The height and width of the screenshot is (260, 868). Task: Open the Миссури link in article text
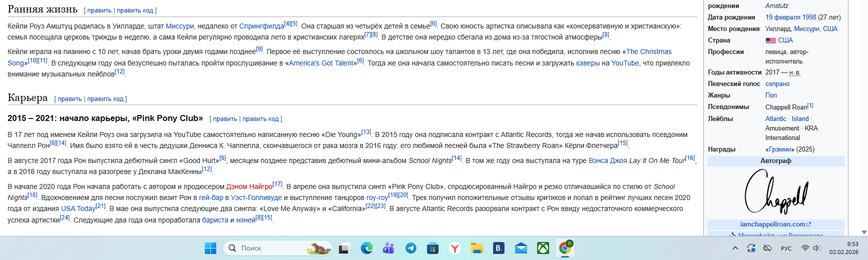[180, 26]
